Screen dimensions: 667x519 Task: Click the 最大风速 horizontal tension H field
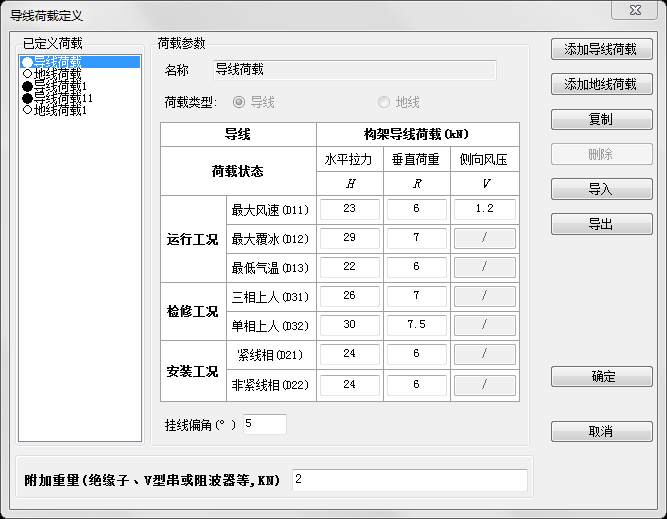(349, 210)
